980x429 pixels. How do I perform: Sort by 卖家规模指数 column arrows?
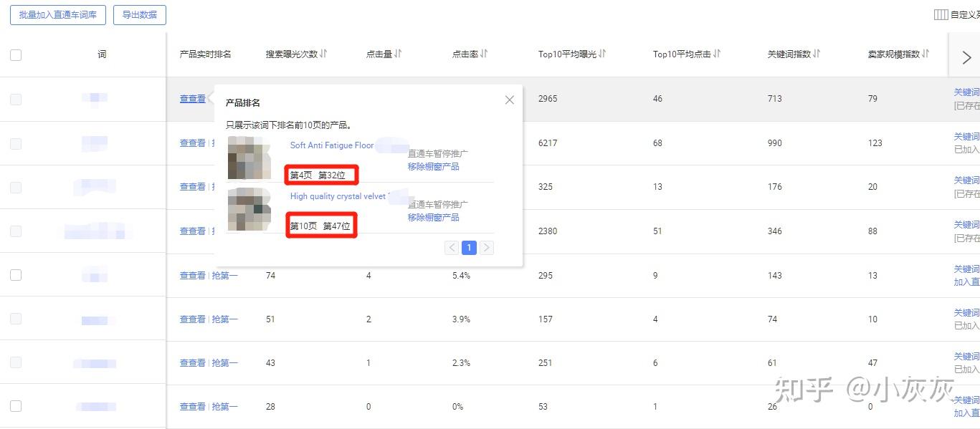point(926,54)
